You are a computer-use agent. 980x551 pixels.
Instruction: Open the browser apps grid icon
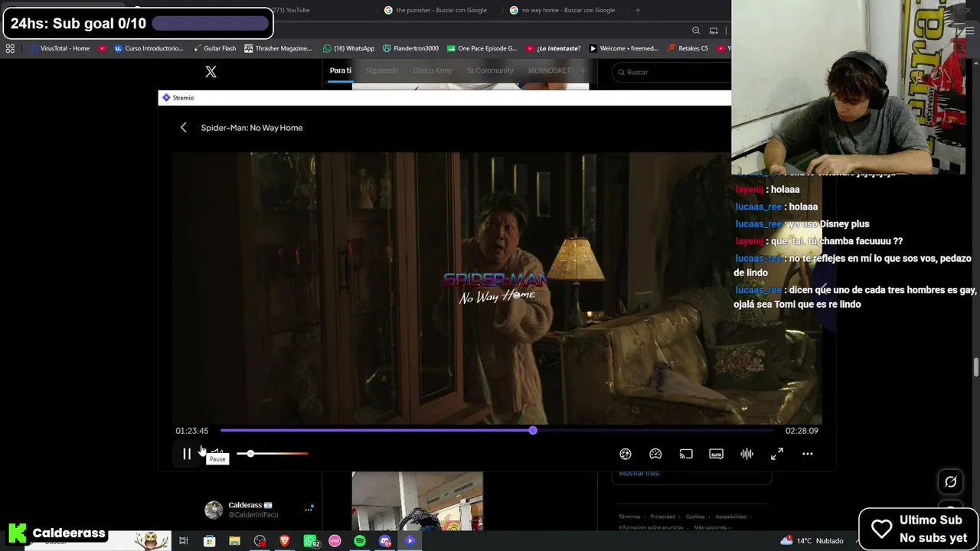pos(10,48)
